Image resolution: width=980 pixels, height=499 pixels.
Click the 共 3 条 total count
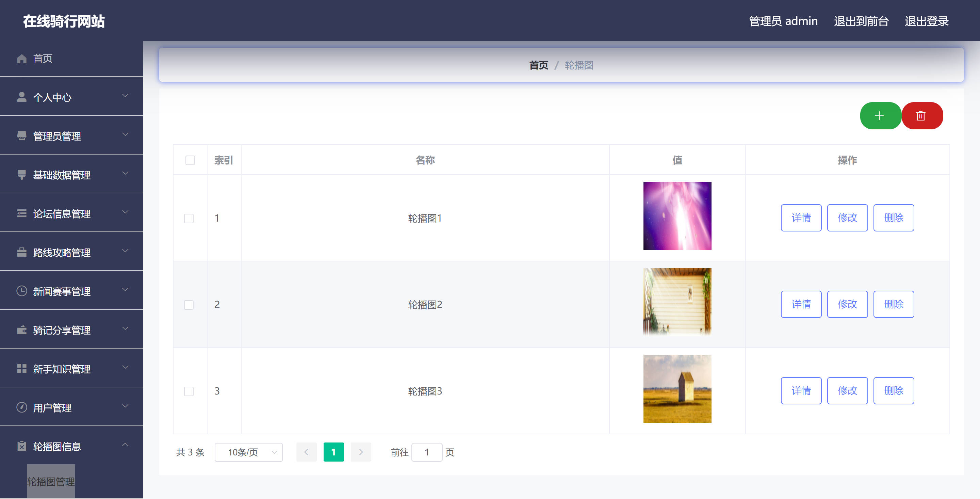(x=190, y=452)
